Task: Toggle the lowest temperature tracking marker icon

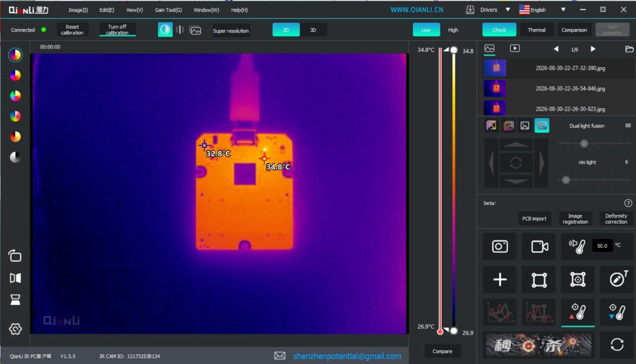Action: pyautogui.click(x=617, y=312)
